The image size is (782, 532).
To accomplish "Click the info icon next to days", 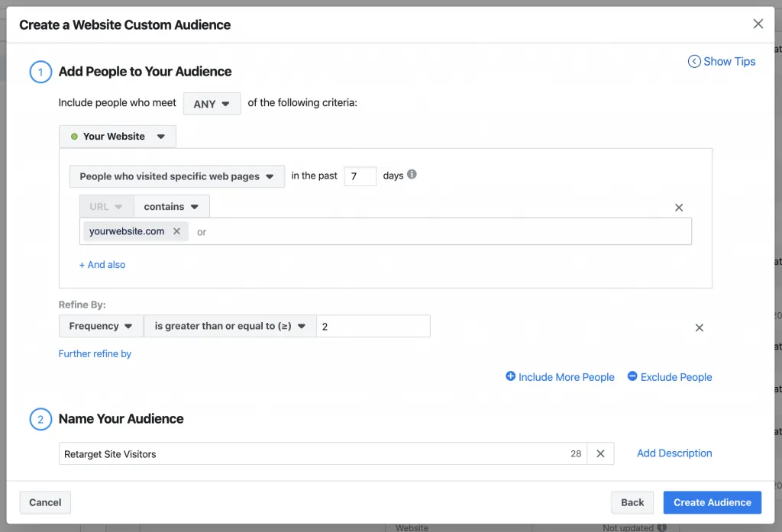I will (412, 175).
